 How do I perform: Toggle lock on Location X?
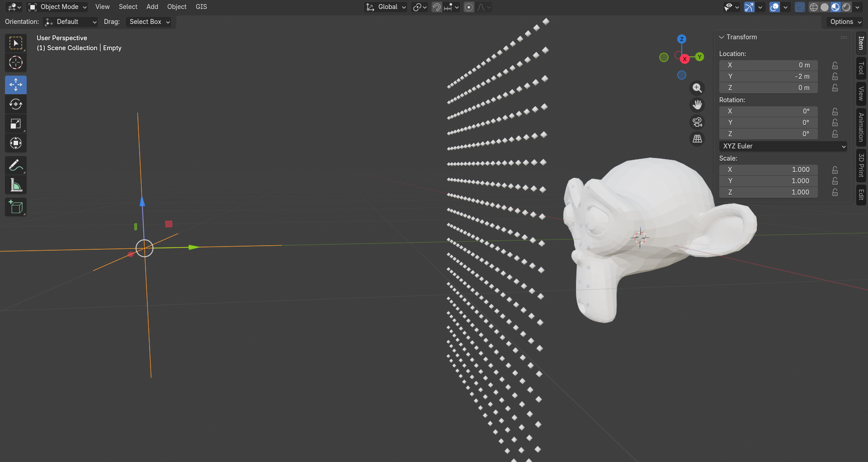(x=835, y=65)
